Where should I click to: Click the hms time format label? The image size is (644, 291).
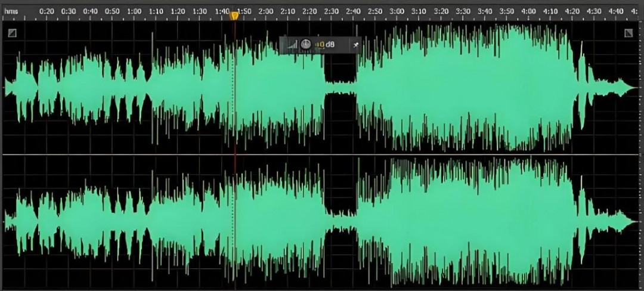(x=12, y=11)
